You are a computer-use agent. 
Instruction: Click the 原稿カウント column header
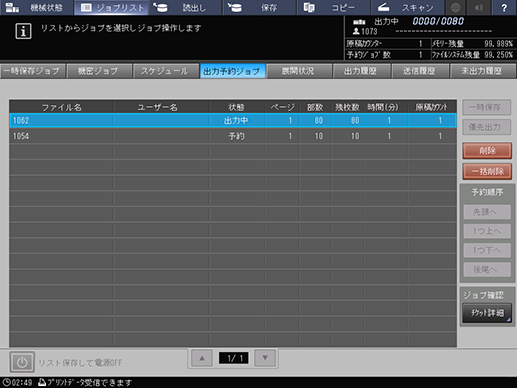[431, 107]
